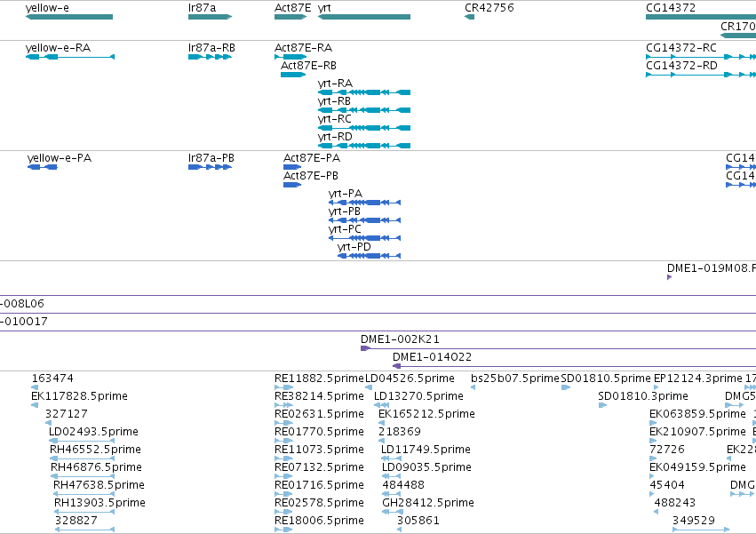The image size is (756, 534).
Task: Click the CG14372-RC transcript
Action: [701, 57]
